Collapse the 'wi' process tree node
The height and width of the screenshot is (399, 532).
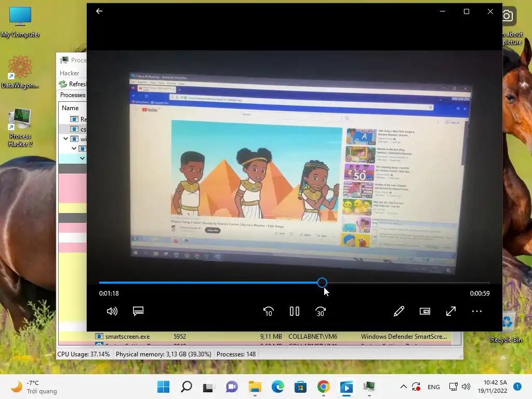(x=66, y=139)
